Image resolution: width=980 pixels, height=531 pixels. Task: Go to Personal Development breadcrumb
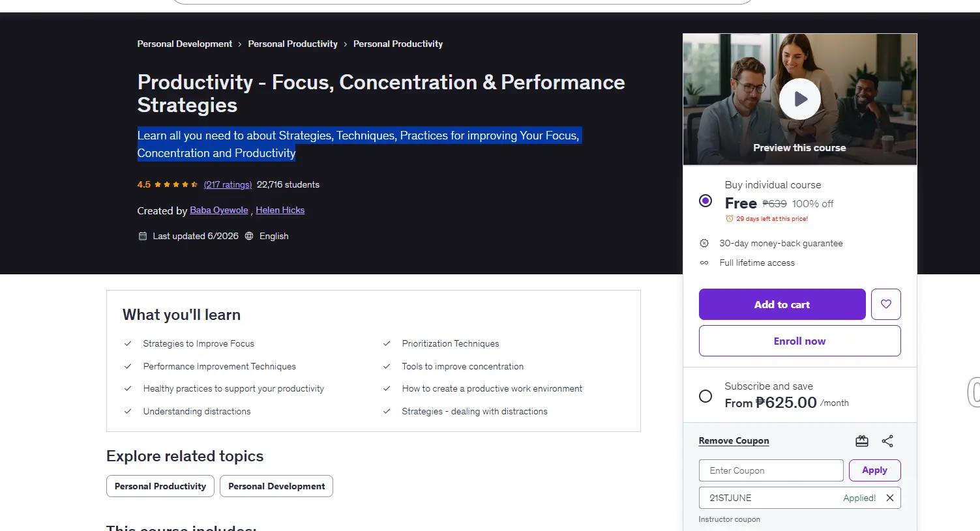coord(185,44)
